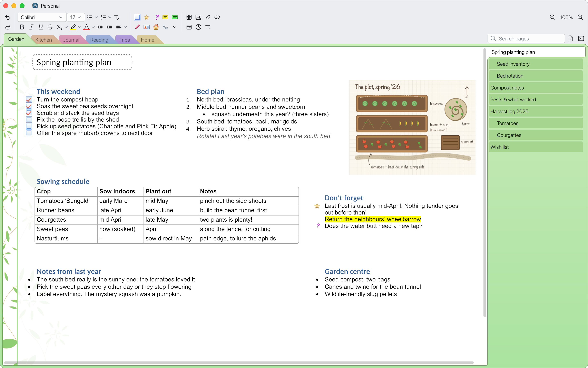Uncheck 'Soak the sweet pea seeds overnight'
The width and height of the screenshot is (588, 368).
29,106
